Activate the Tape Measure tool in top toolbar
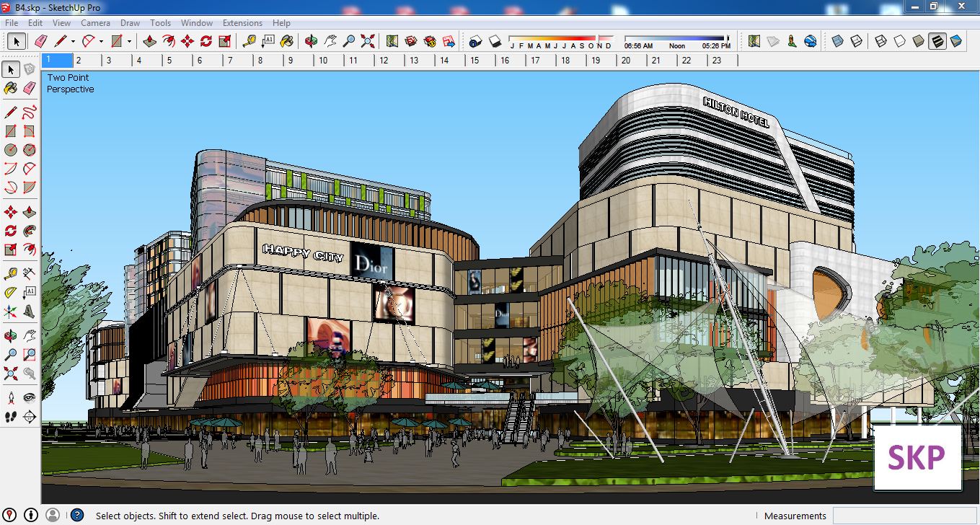This screenshot has height=525, width=980. tap(249, 41)
